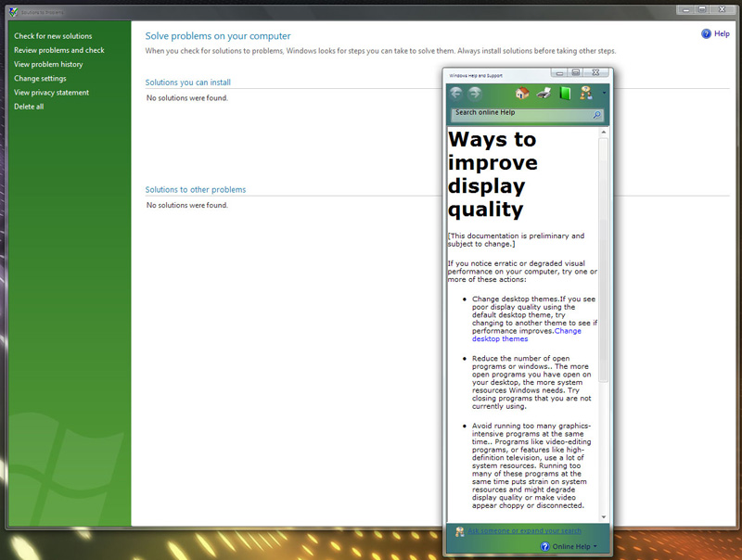Click the "Avoid running too many graphics-intensive programs" bullet
Image resolution: width=742 pixels, height=560 pixels.
click(x=531, y=465)
